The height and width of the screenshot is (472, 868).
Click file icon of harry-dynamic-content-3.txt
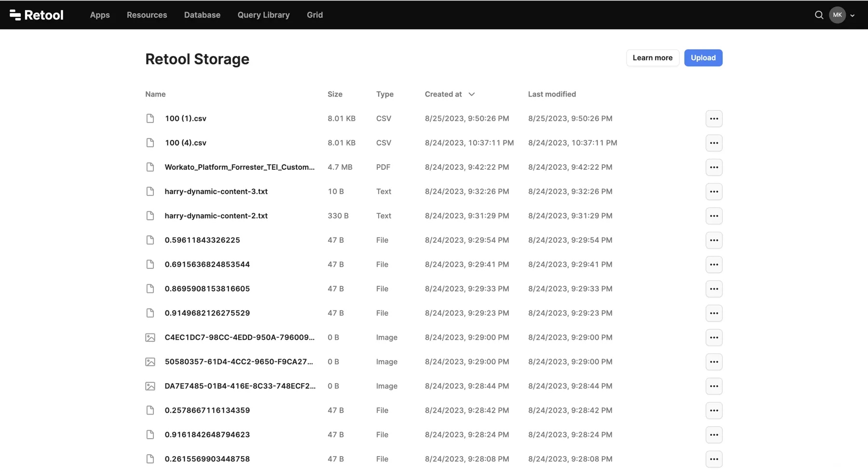[150, 192]
